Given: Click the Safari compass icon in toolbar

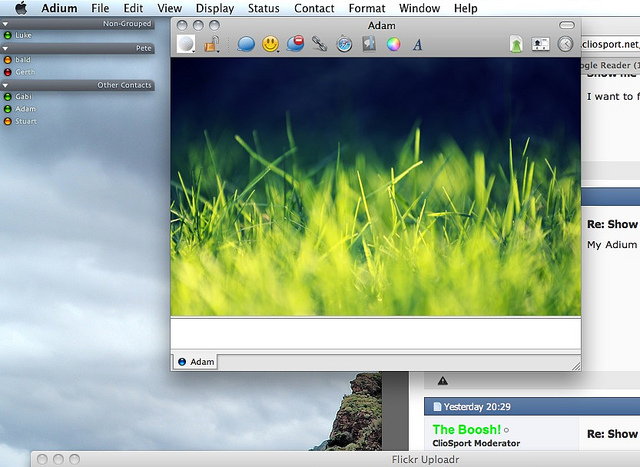Looking at the screenshot, I should (x=344, y=44).
